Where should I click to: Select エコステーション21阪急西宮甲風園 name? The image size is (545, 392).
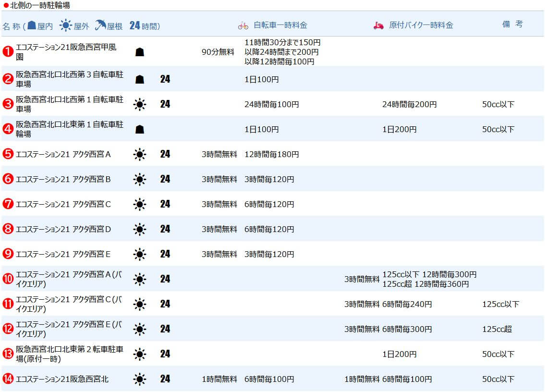click(66, 52)
